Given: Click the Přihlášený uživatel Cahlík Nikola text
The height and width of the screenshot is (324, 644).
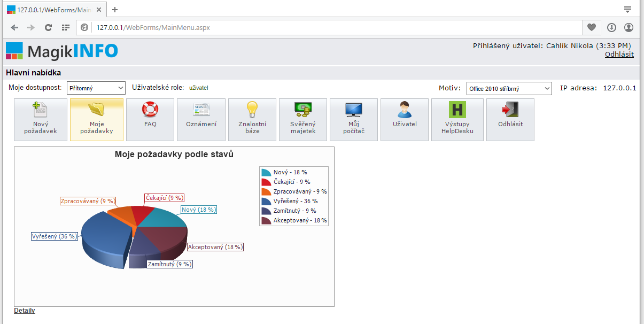Looking at the screenshot, I should (553, 46).
